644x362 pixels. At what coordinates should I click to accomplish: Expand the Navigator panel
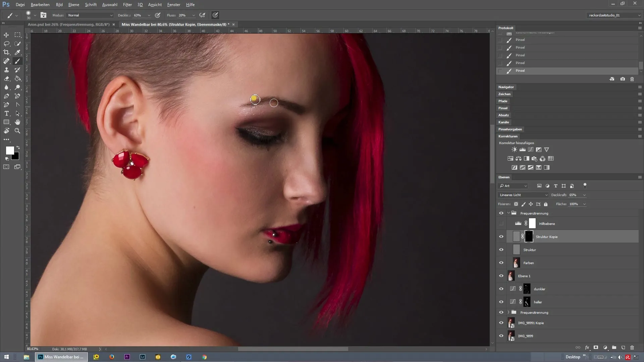tap(506, 87)
